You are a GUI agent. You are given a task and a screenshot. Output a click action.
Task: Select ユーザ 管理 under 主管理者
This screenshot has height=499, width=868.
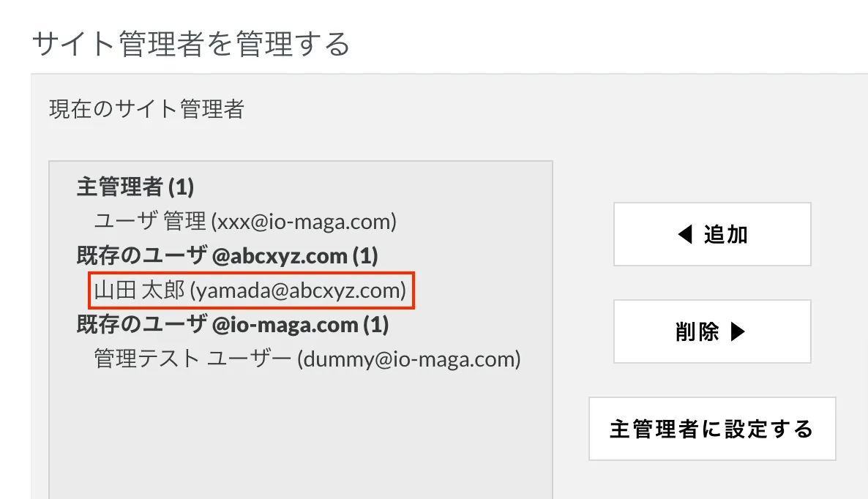[x=245, y=221]
